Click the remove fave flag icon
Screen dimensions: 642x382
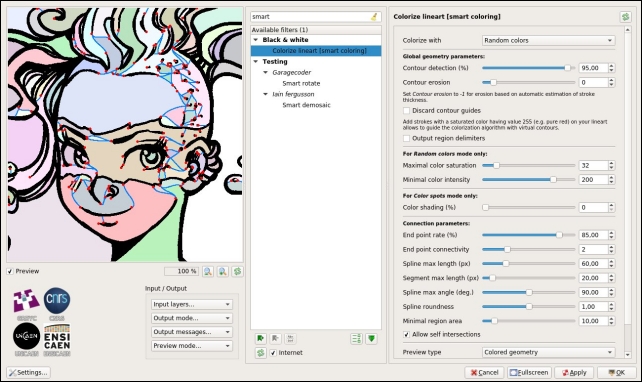pyautogui.click(x=275, y=339)
